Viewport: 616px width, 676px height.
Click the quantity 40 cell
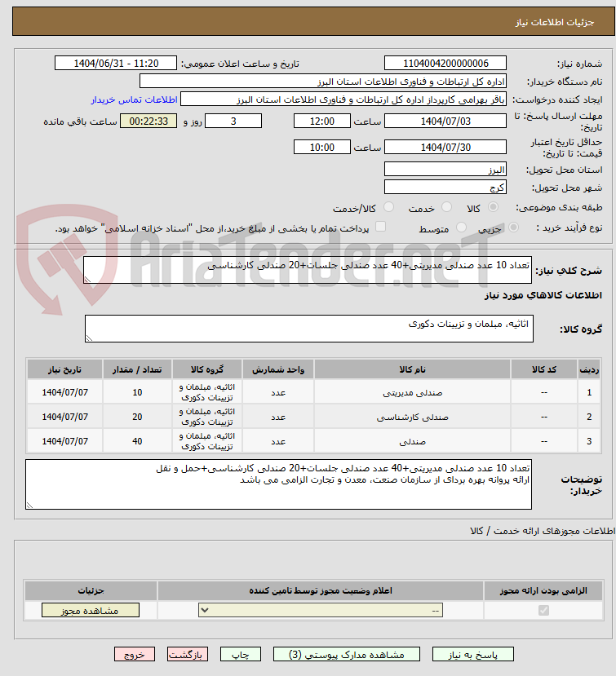pyautogui.click(x=137, y=441)
